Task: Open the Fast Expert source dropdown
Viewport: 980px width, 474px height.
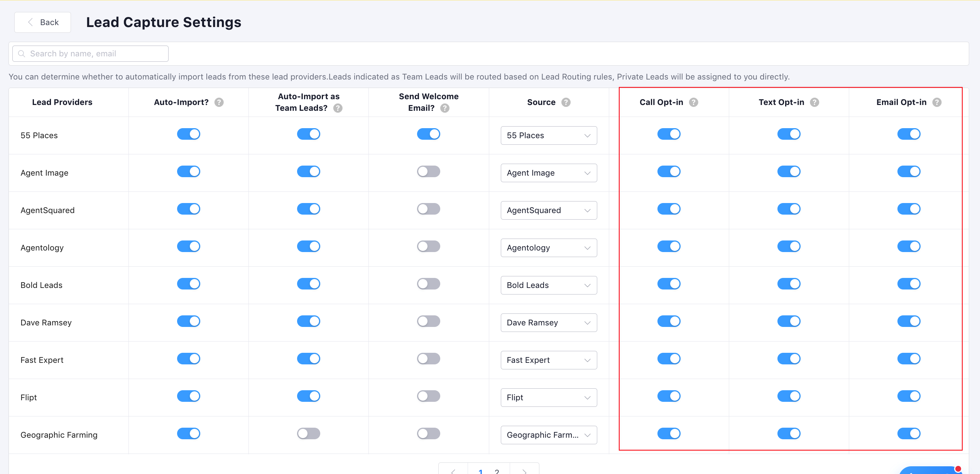Action: pos(549,360)
